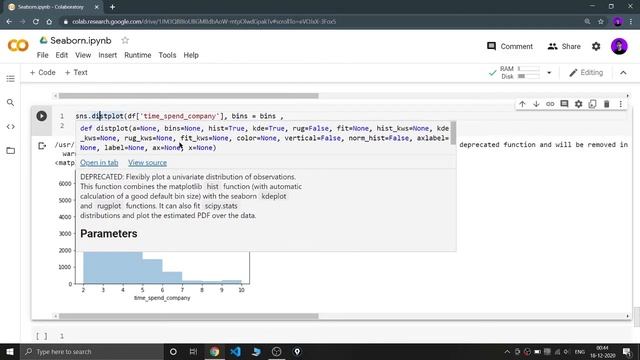Open cell editor settings gear

tap(578, 104)
